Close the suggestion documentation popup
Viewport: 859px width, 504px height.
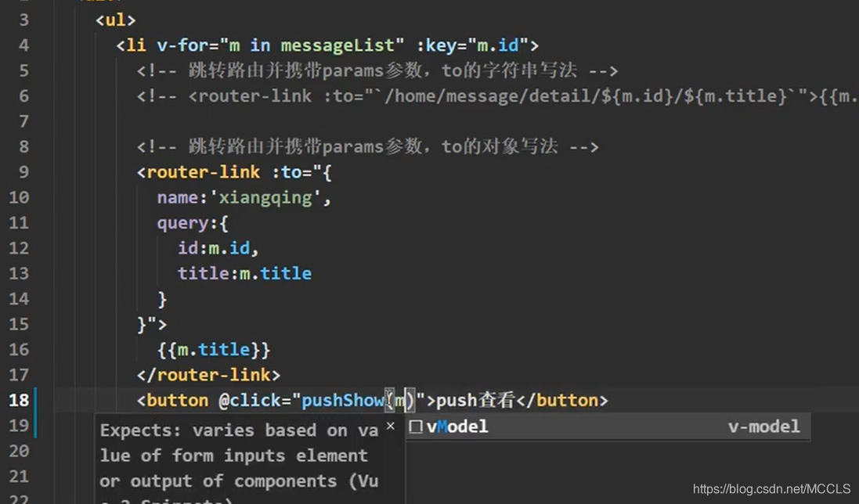[390, 426]
